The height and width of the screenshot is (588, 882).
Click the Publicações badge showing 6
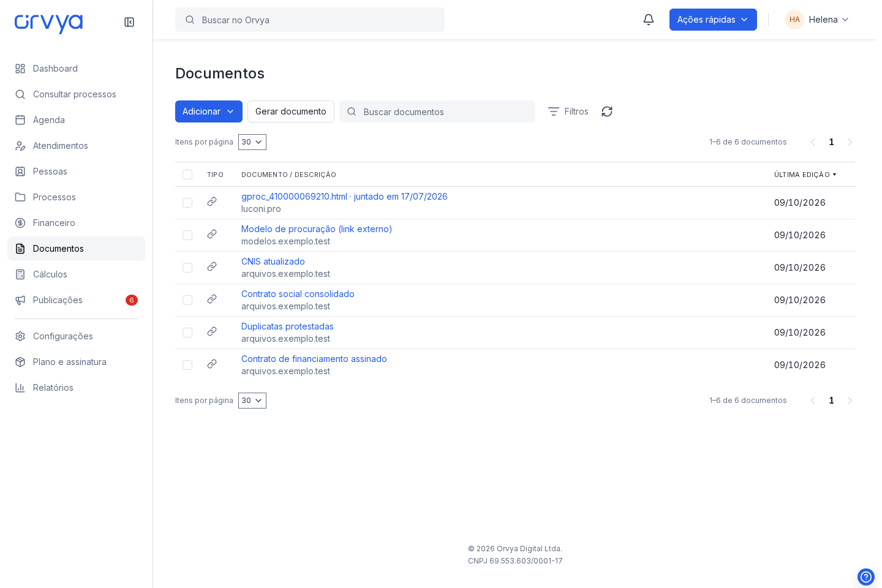pos(132,300)
